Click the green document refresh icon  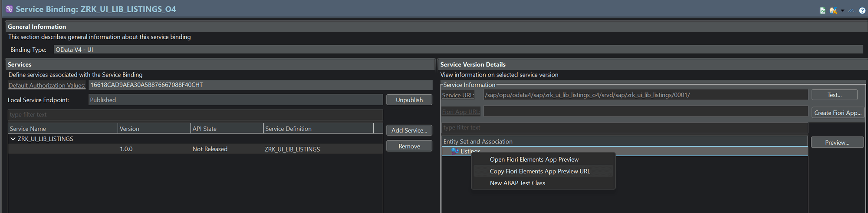pos(822,10)
